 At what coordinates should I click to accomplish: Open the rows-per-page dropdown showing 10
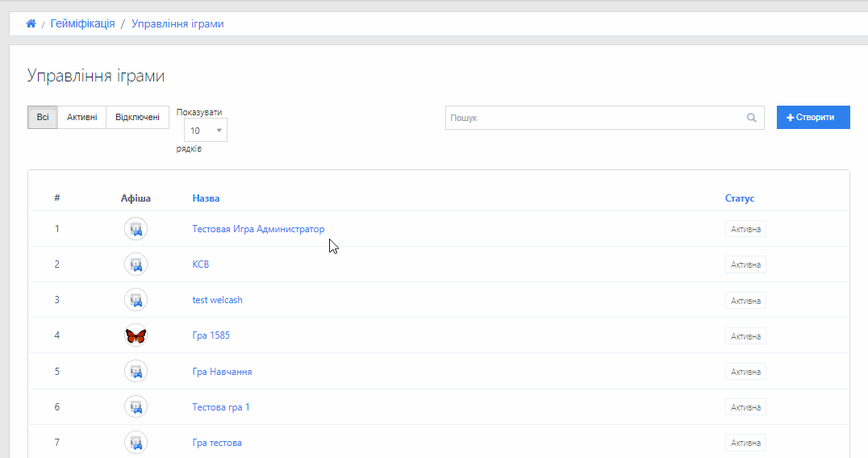206,130
